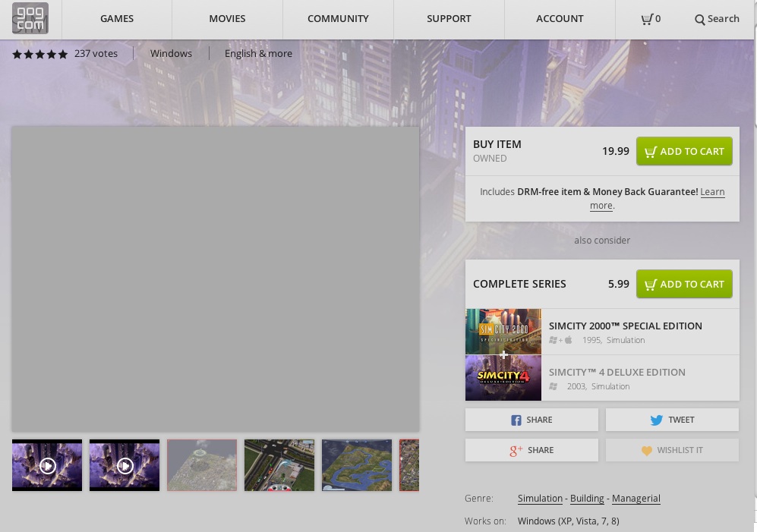Viewport: 757px width, 532px height.
Task: Open the Managerial genre link
Action: click(636, 498)
